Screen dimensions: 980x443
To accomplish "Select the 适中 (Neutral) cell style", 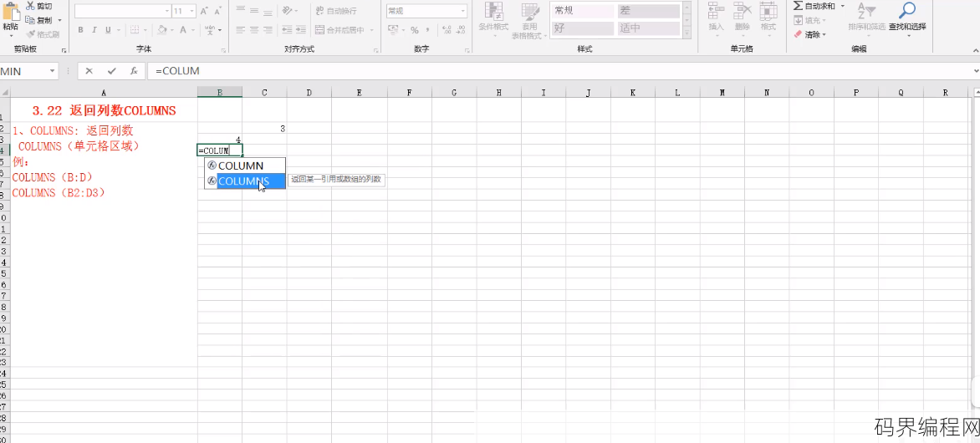I will click(648, 28).
